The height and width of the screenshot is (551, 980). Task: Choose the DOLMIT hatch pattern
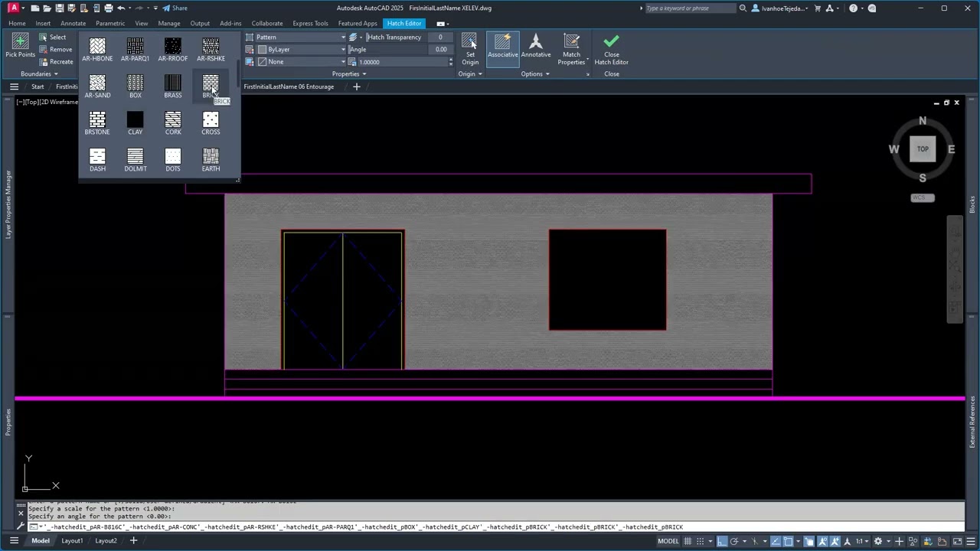[x=135, y=161]
